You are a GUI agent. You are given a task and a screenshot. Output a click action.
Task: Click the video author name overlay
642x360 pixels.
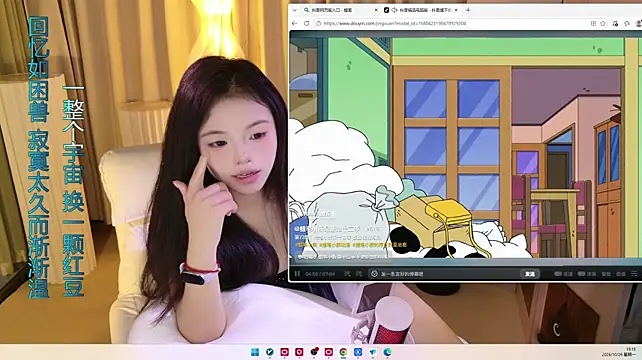328,229
